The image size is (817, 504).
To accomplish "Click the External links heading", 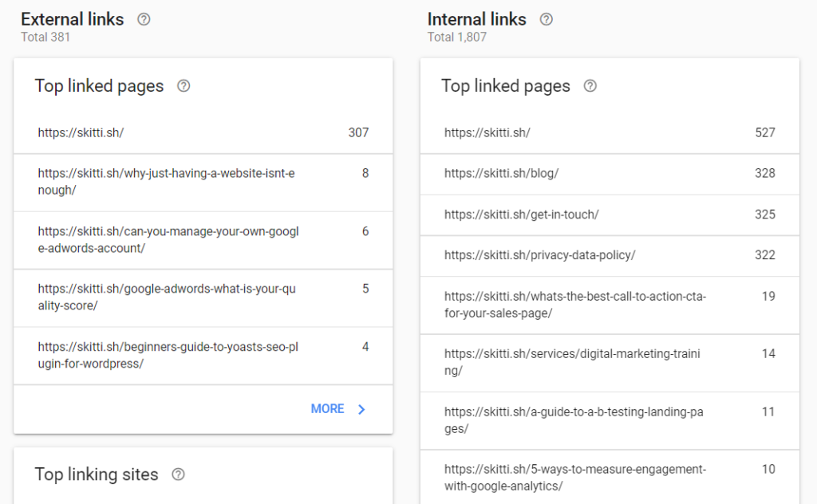I will (x=73, y=19).
